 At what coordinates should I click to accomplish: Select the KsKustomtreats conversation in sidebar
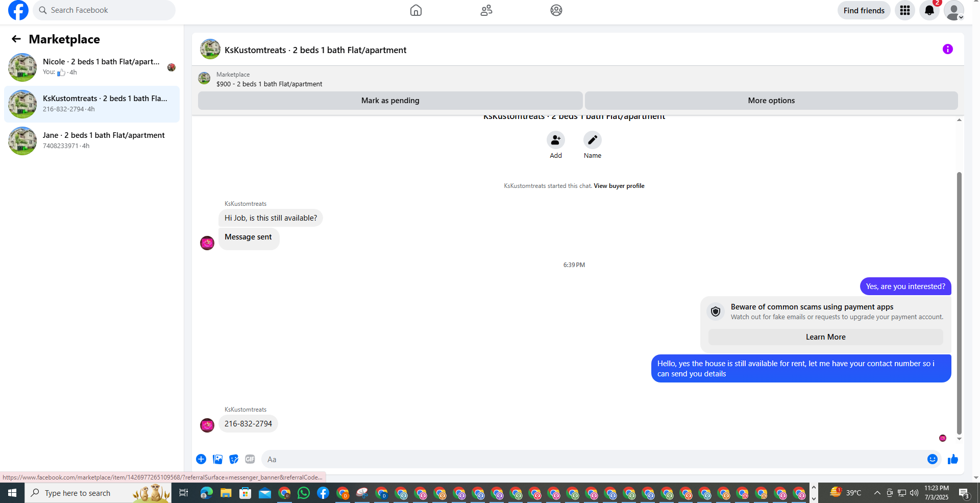click(x=92, y=104)
